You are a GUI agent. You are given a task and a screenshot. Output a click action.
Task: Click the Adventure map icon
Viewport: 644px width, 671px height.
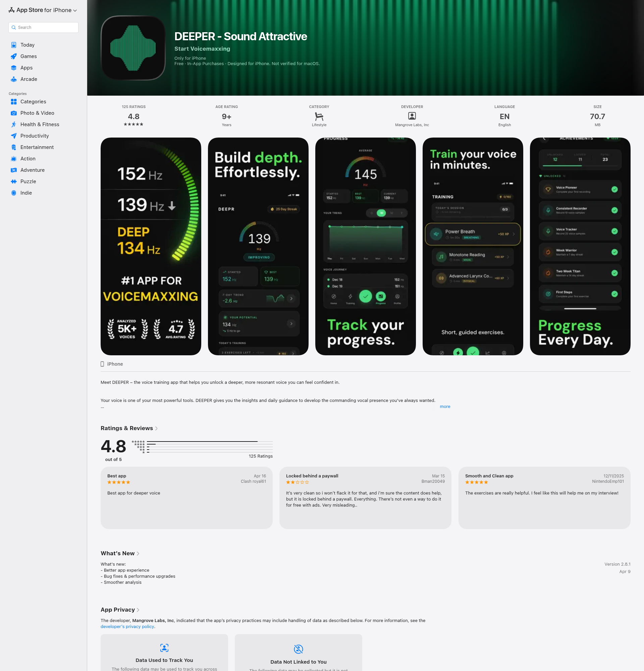[14, 170]
